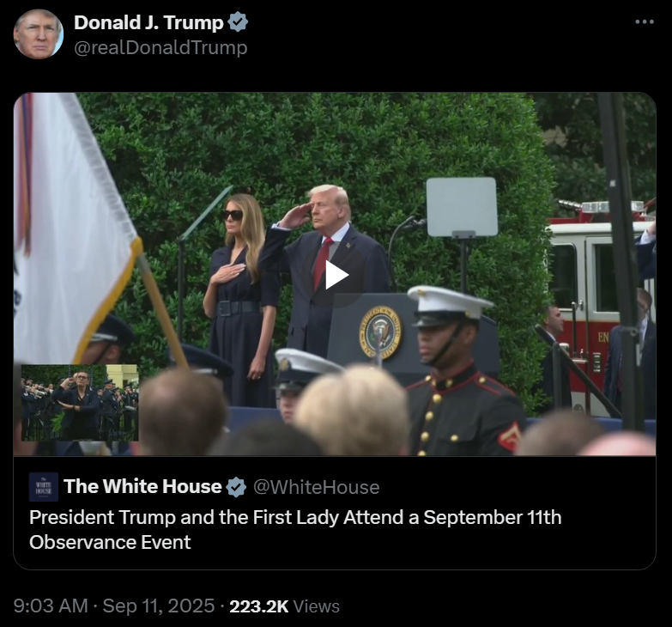Click the teleprompter glass in the video

pyautogui.click(x=462, y=207)
